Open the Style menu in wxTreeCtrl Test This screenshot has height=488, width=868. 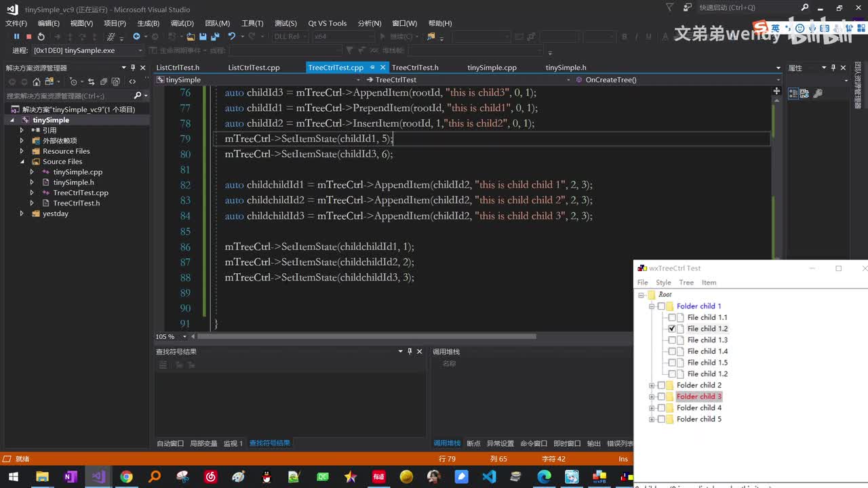663,283
